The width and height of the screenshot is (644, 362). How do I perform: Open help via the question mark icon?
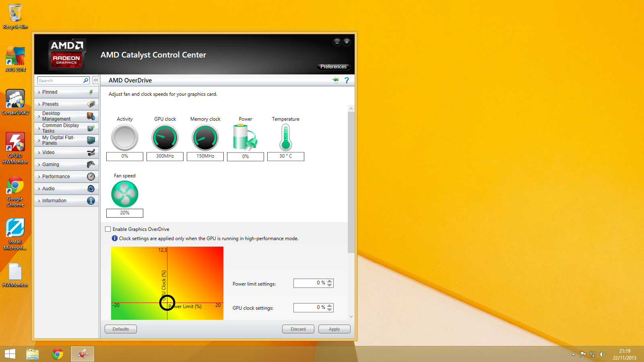(x=347, y=80)
